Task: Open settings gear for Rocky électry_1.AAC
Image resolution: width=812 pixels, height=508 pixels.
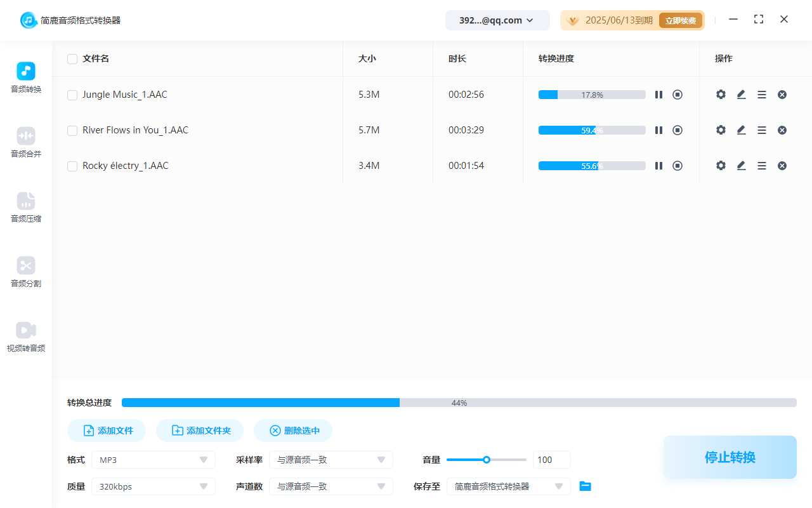Action: pyautogui.click(x=721, y=166)
